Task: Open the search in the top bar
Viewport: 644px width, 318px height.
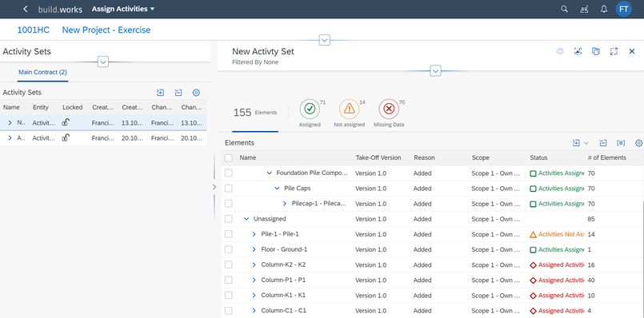Action: (x=564, y=9)
